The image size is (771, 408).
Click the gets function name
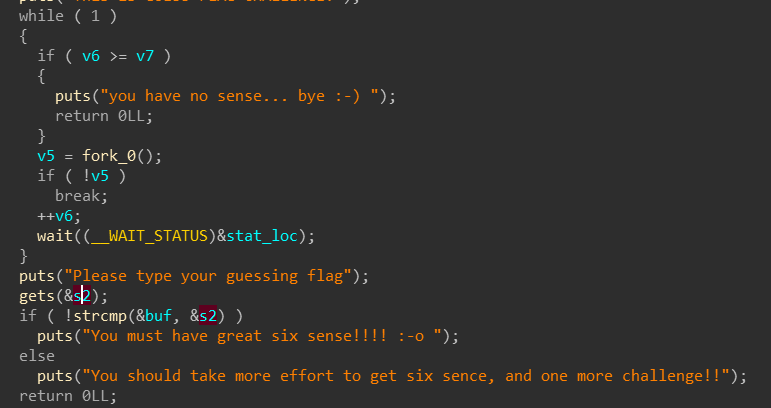pos(37,296)
